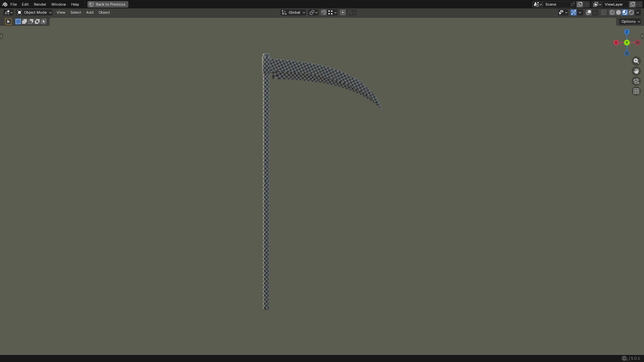644x362 pixels.
Task: Toggle the camera view icon
Action: click(636, 81)
